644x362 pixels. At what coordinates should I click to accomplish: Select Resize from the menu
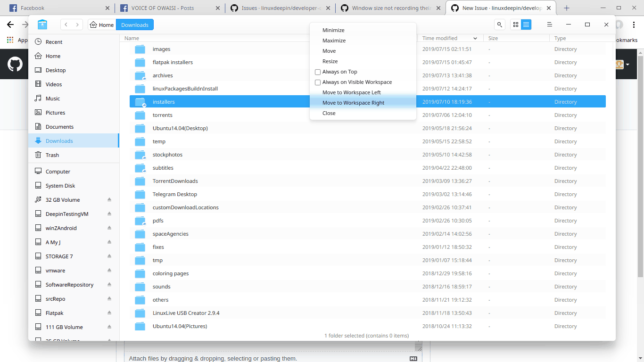(330, 61)
